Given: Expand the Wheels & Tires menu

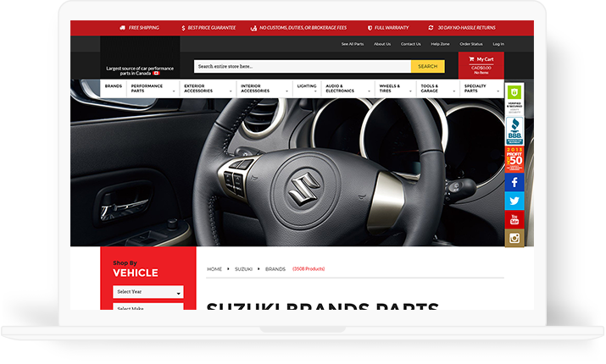Looking at the screenshot, I should 395,88.
